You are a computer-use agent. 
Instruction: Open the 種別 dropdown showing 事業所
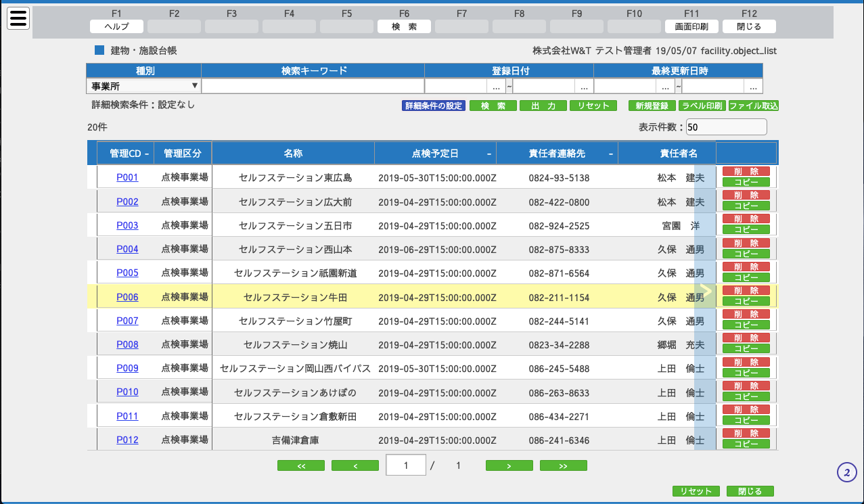pos(143,86)
